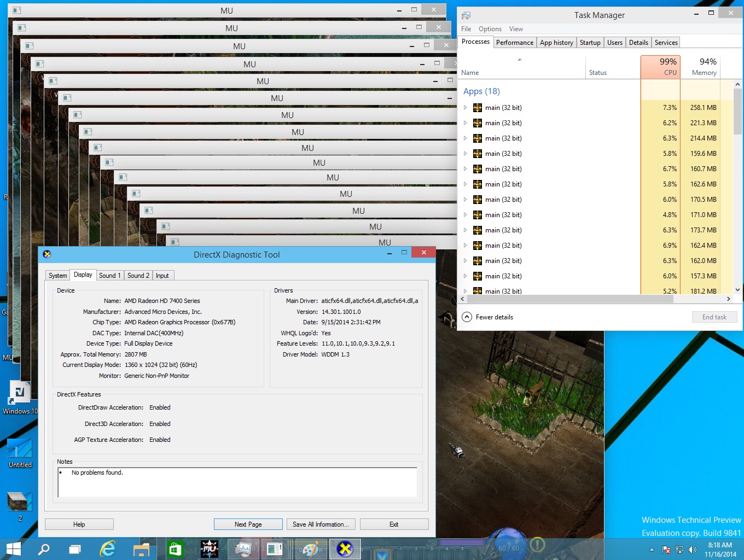Launch Internet Explorer from the taskbar
Viewport: 744px width, 560px height.
108,549
